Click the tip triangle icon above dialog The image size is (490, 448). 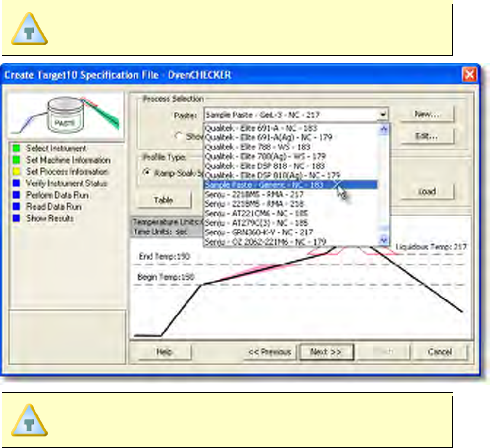(x=29, y=29)
